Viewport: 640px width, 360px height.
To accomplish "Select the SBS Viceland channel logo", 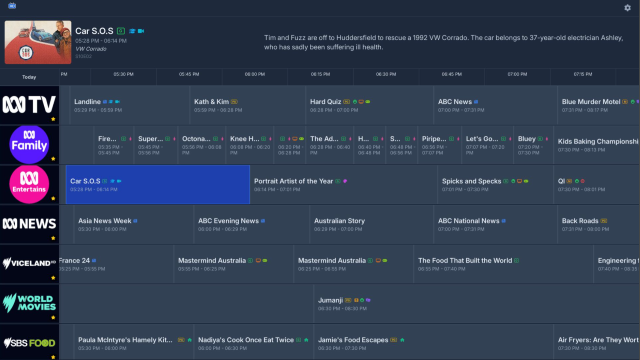I will [x=29, y=263].
